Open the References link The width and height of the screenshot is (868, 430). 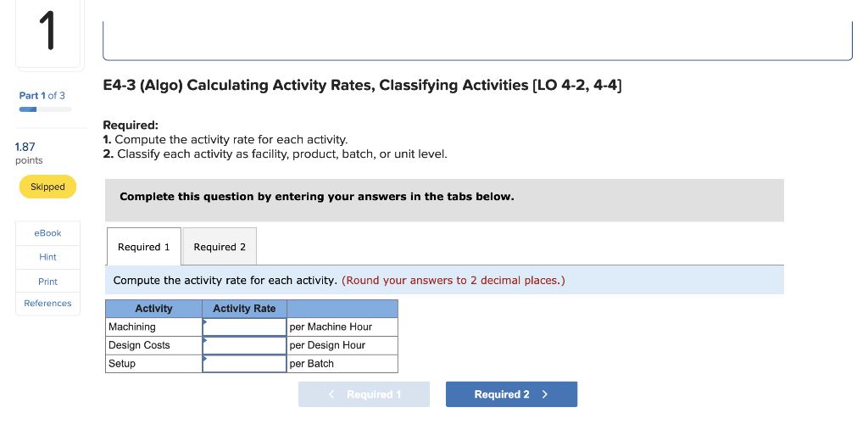coord(47,303)
